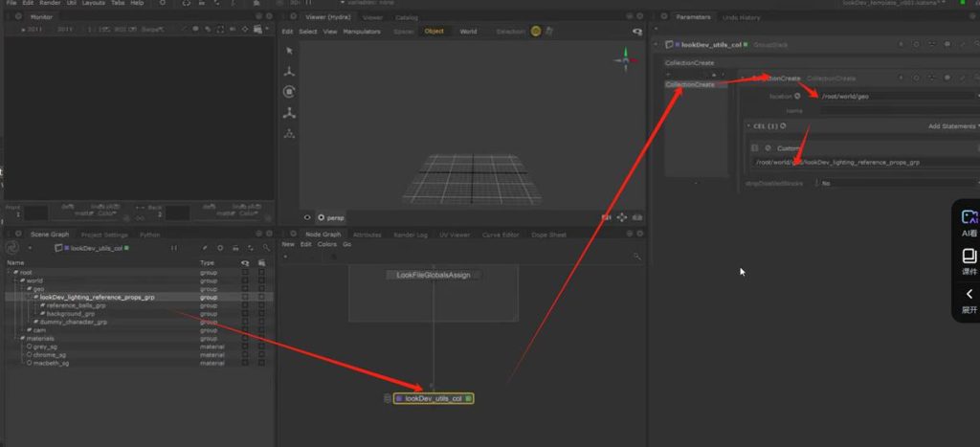
Task: Activate the rotate manipulator in Viewer
Action: tap(289, 92)
